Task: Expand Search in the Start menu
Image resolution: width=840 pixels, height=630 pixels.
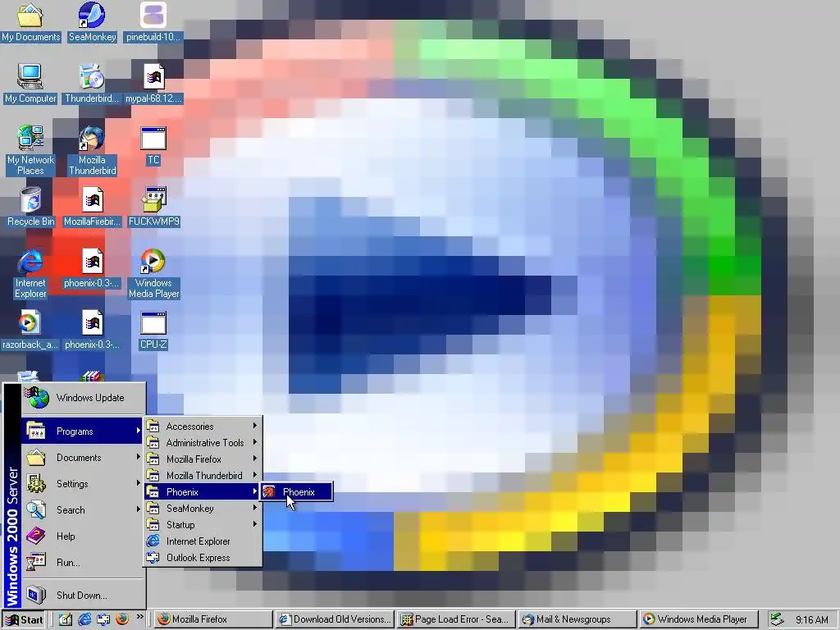Action: point(83,510)
